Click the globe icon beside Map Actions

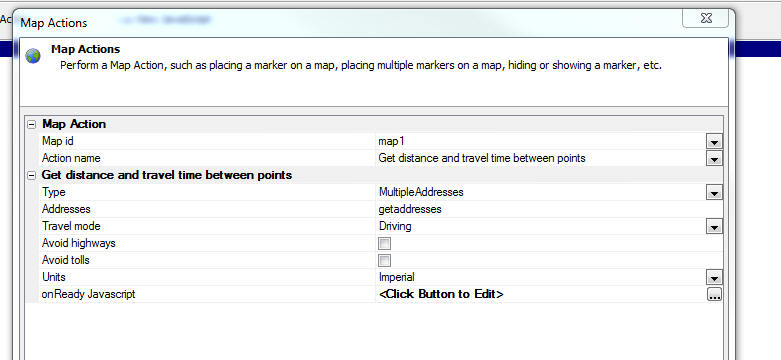33,56
